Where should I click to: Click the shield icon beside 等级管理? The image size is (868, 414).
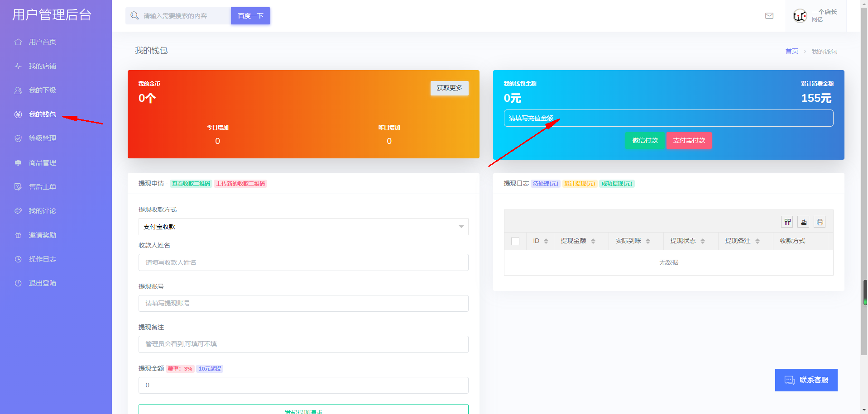(18, 138)
